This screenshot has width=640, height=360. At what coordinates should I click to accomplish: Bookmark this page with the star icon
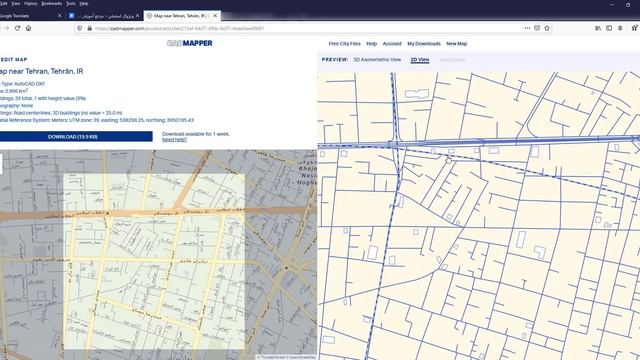[547, 28]
